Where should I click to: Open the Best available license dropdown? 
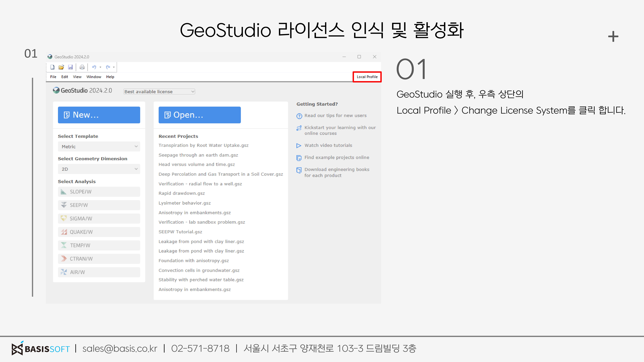[159, 92]
